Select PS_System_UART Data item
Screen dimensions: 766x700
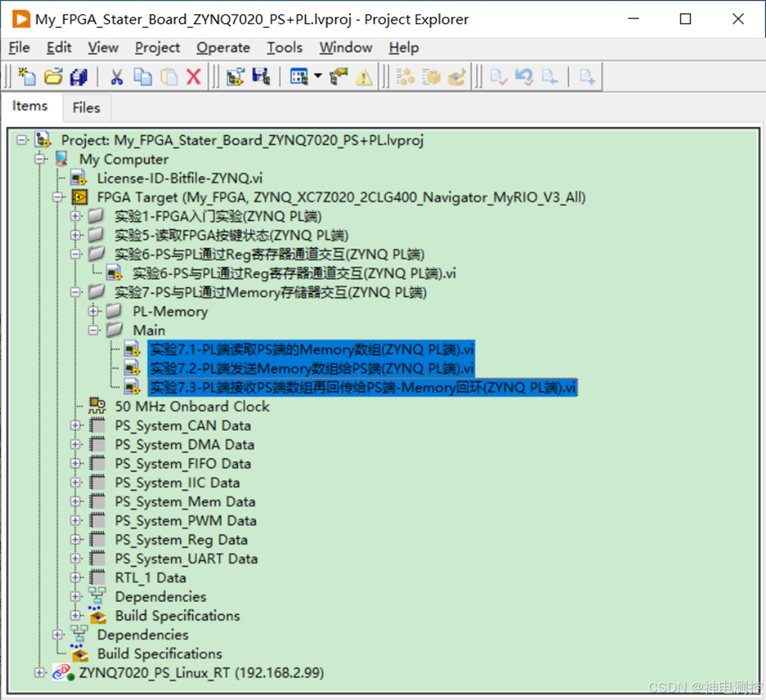[186, 558]
